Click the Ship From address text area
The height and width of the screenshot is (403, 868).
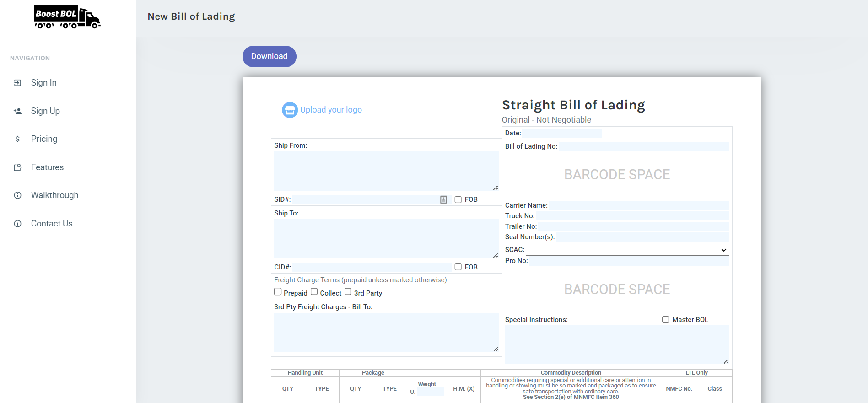(x=386, y=171)
